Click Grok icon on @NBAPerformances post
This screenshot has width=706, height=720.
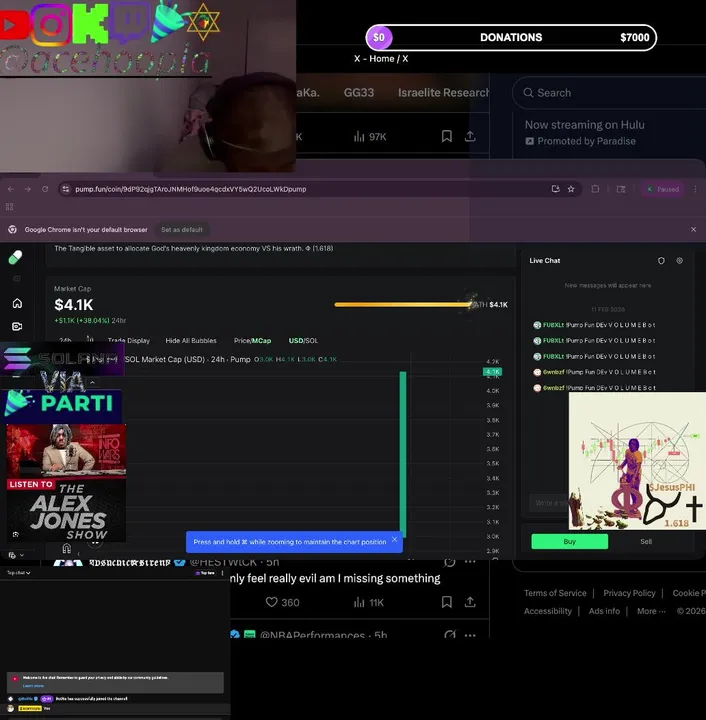[450, 635]
